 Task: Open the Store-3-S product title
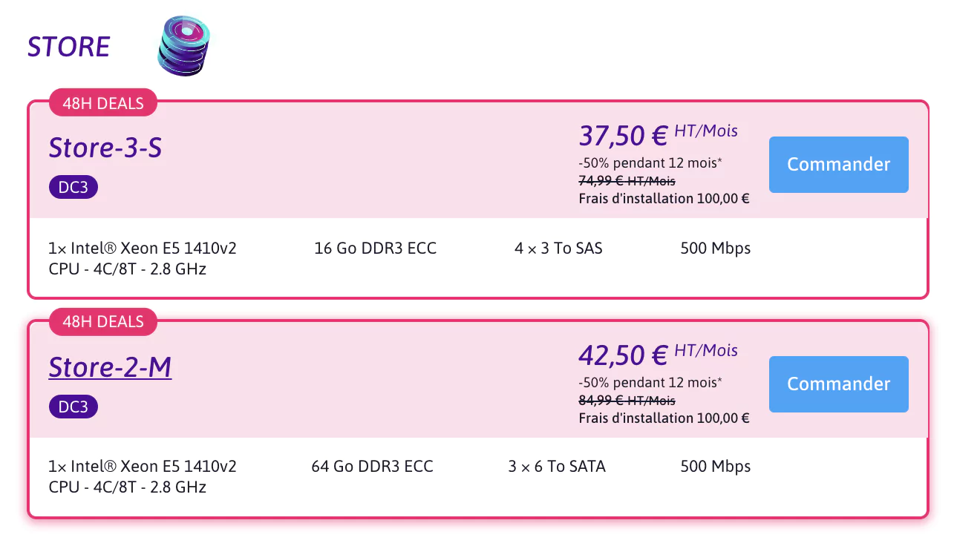[x=105, y=148]
